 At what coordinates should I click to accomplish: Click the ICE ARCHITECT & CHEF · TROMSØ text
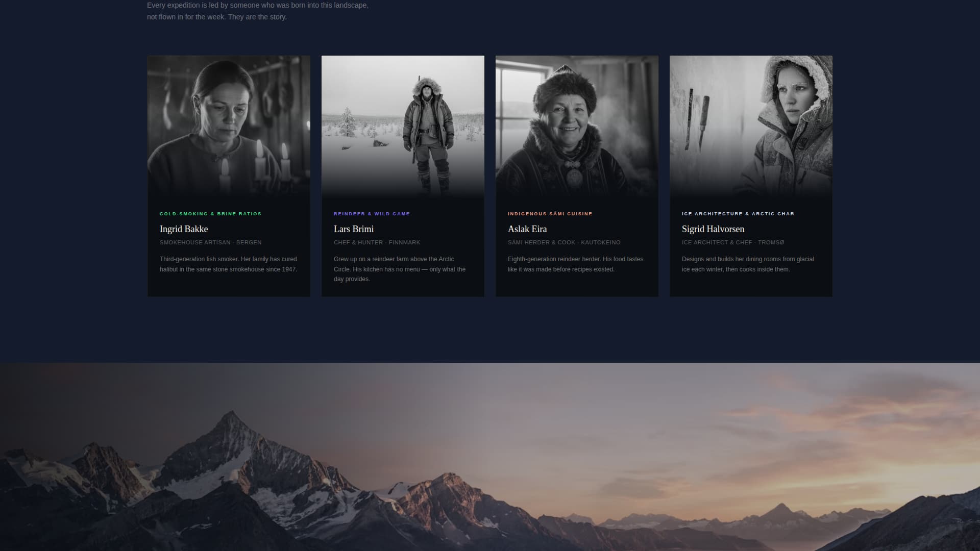(733, 242)
